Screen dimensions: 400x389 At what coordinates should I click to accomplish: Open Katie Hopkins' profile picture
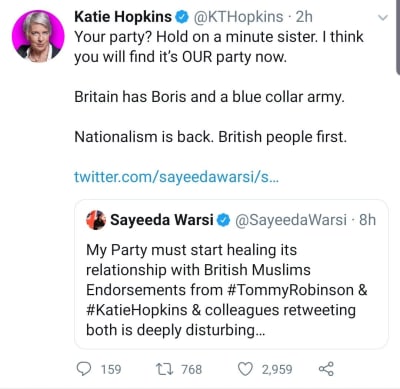[x=38, y=36]
